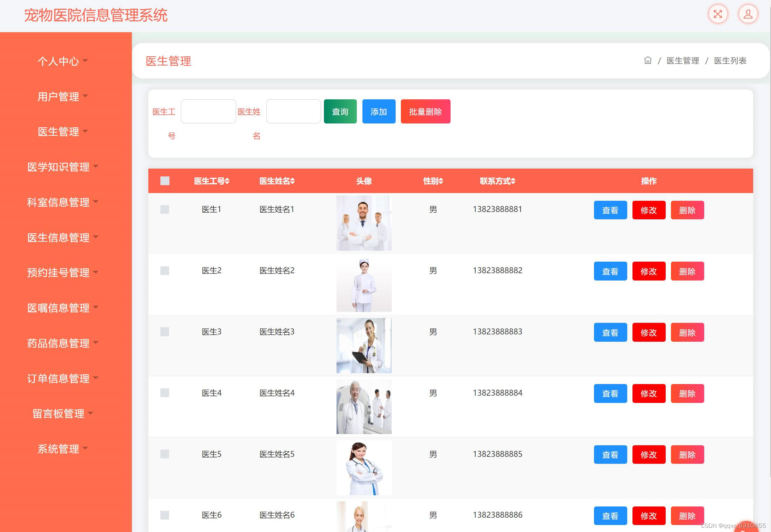Open avatar photo of 医生3
Image resolution: width=771 pixels, height=532 pixels.
point(364,346)
